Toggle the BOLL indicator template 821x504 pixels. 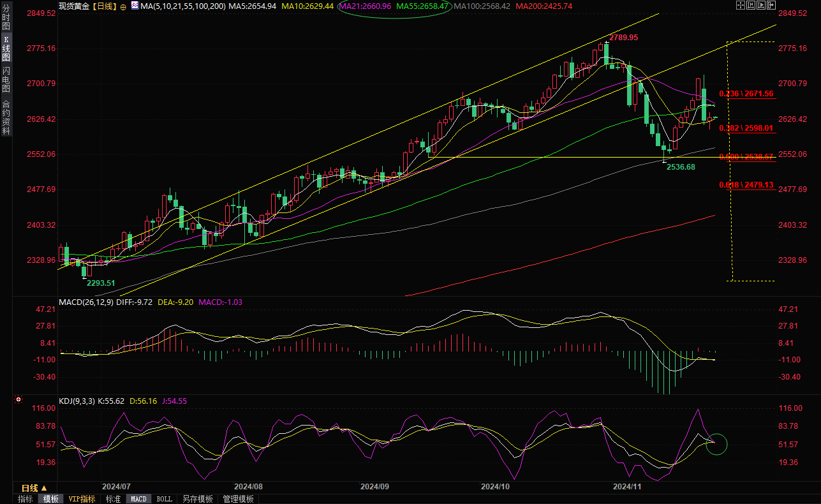coord(164,499)
